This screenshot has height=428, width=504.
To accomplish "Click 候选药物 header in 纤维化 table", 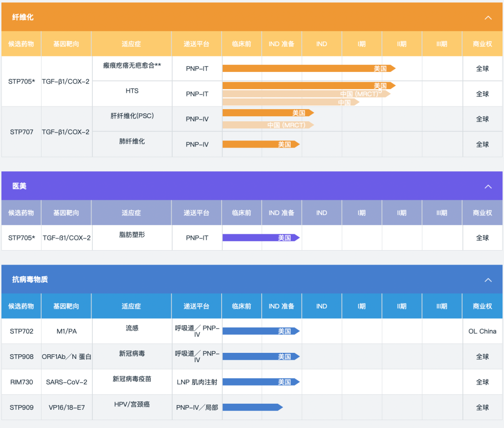I will pyautogui.click(x=21, y=44).
